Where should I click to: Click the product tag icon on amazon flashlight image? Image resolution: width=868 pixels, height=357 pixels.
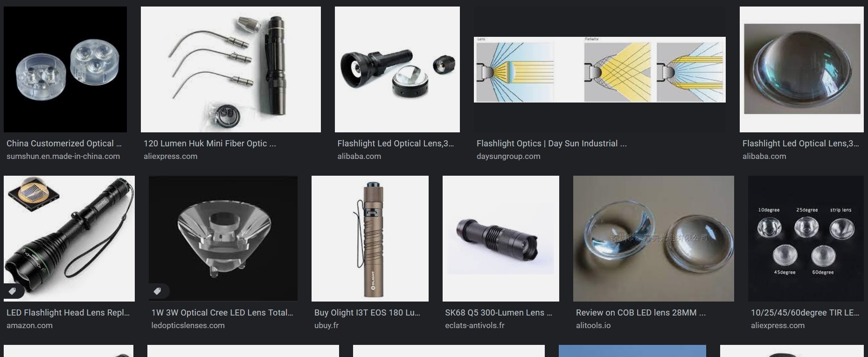pos(13,291)
